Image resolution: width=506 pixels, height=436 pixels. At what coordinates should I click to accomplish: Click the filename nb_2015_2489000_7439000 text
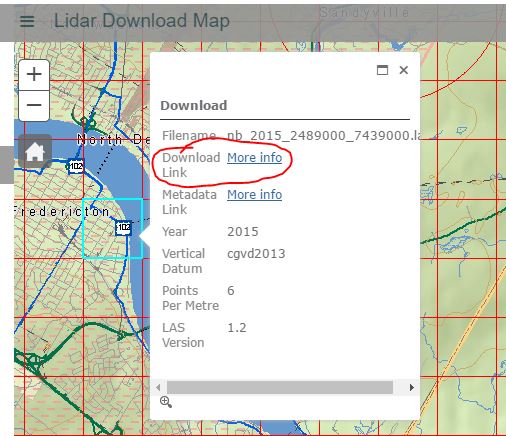pos(323,136)
